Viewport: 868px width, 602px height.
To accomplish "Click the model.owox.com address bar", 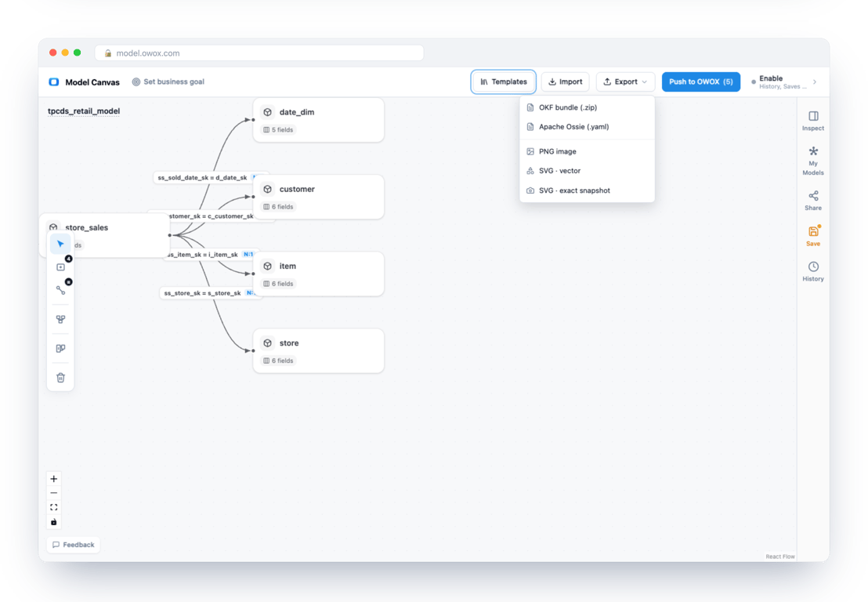I will [259, 53].
